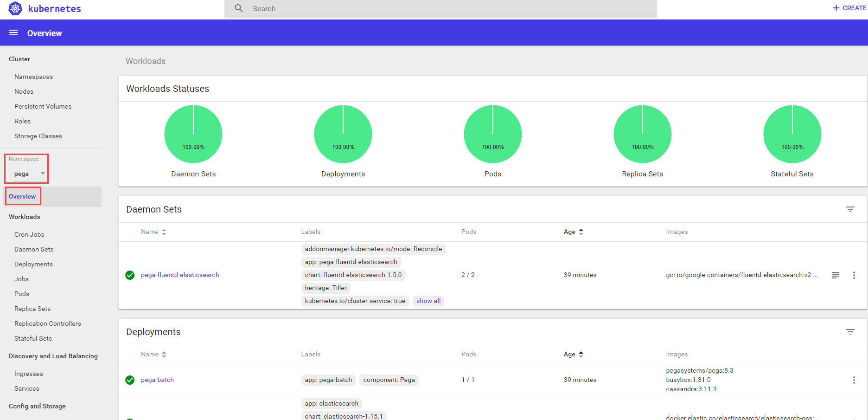The width and height of the screenshot is (868, 420).
Task: Click label 'kubernetes.io/cluster-service: true'
Action: click(x=355, y=301)
